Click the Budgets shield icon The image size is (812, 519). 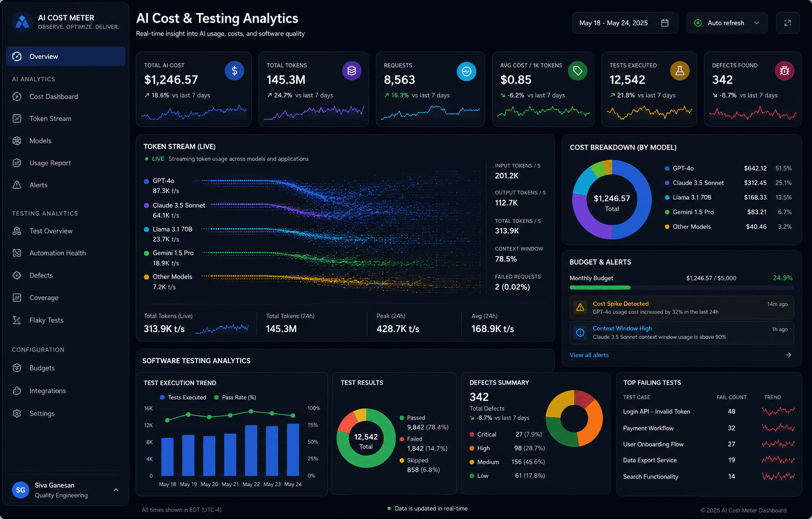tap(17, 368)
